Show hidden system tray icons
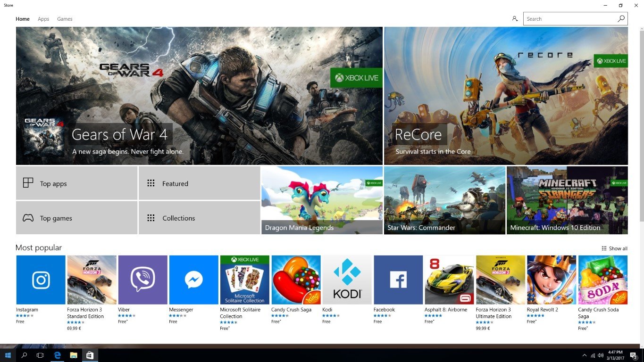644x362 pixels. [x=585, y=355]
